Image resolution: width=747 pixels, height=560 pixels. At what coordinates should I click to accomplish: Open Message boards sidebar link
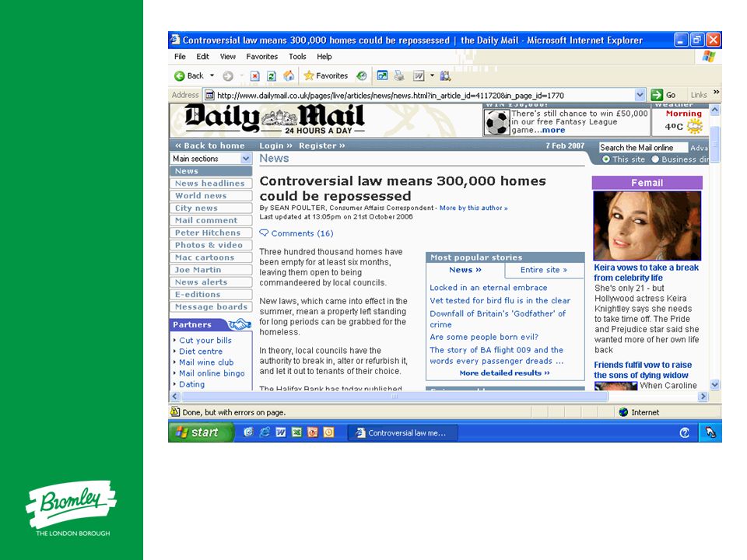tap(211, 307)
